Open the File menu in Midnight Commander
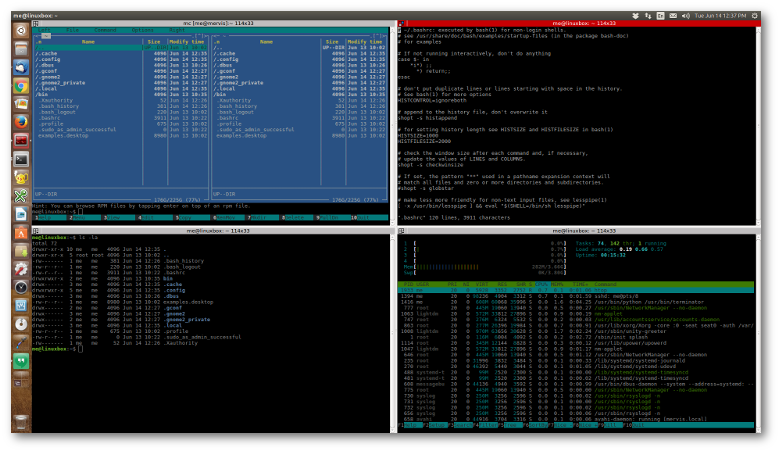780x452 pixels. click(73, 30)
